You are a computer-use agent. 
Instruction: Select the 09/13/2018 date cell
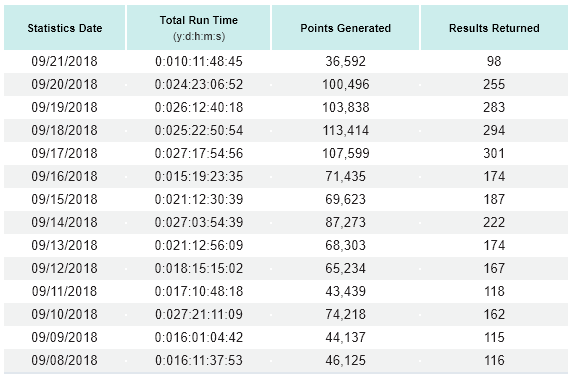point(65,245)
